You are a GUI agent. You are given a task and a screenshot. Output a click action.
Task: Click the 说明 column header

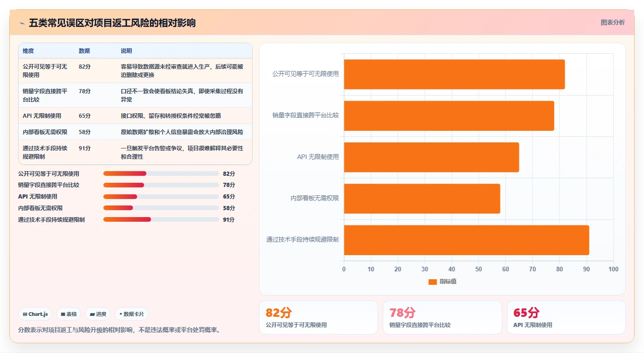point(126,51)
